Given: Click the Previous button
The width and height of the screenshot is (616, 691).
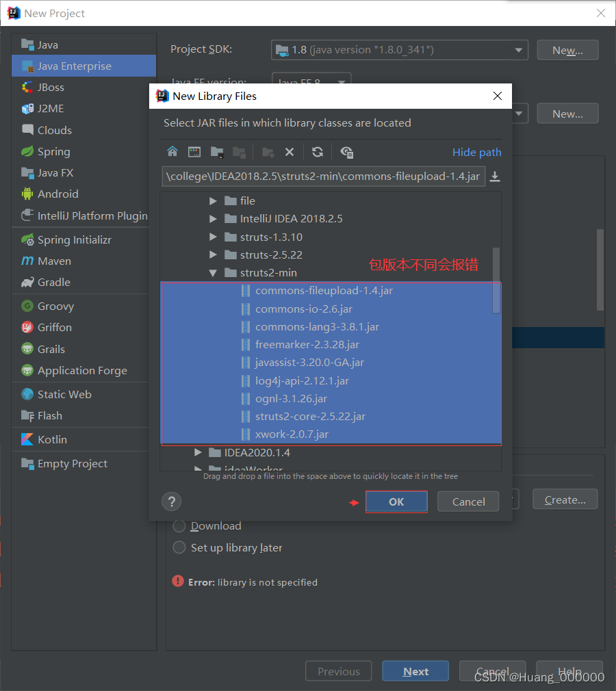Looking at the screenshot, I should click(x=339, y=671).
